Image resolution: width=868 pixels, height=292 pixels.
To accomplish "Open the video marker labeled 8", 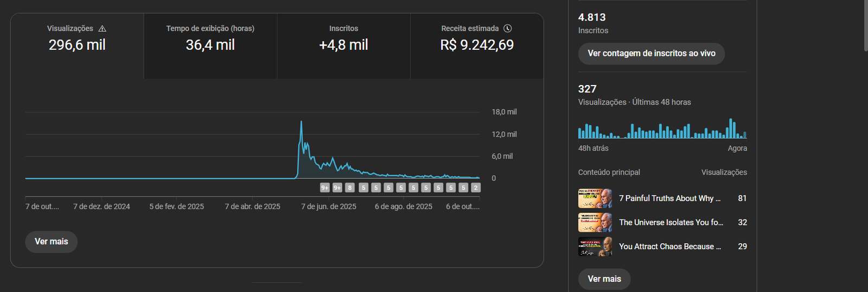I will pos(350,188).
